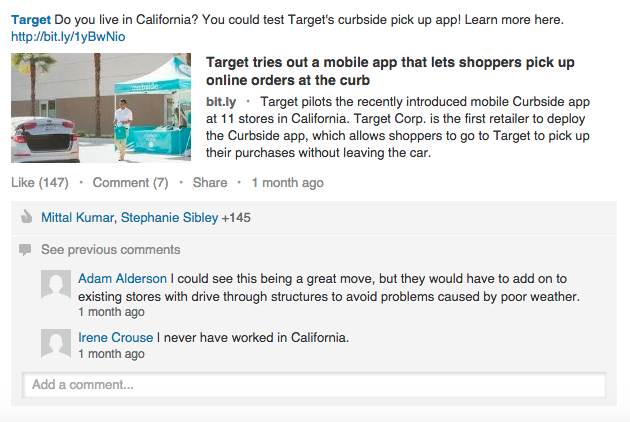Screen dimensions: 630x422
Task: Share the Target curbside post
Action: pyautogui.click(x=210, y=182)
